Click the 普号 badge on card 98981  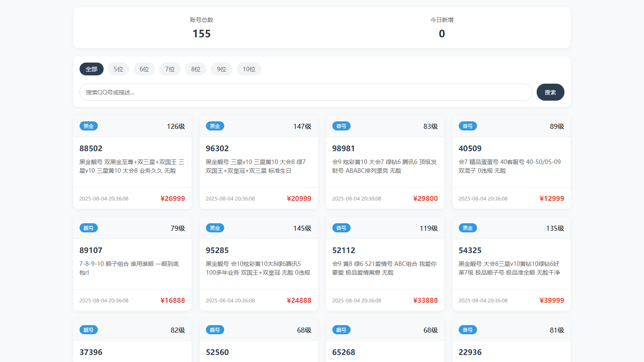pos(341,125)
